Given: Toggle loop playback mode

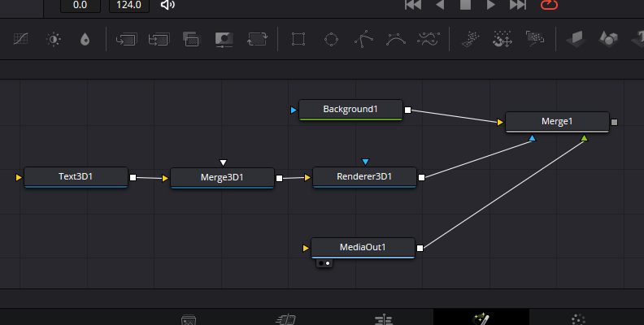Looking at the screenshot, I should coord(550,5).
